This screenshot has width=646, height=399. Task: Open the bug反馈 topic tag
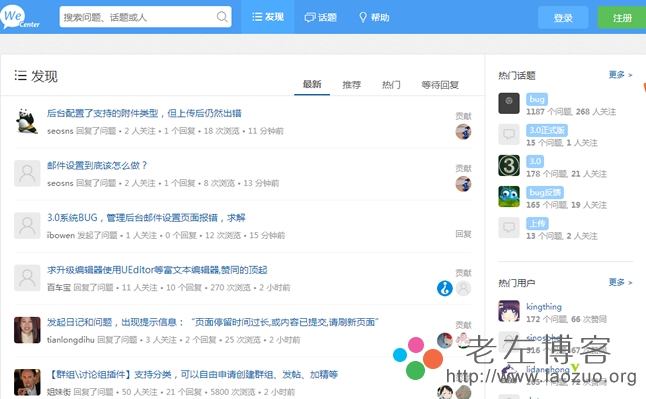tap(545, 192)
